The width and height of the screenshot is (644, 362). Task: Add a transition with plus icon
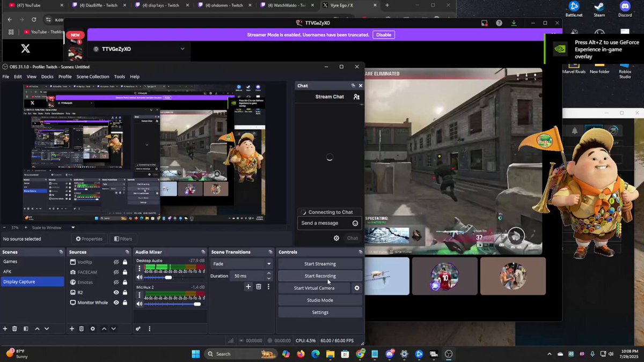point(248,287)
